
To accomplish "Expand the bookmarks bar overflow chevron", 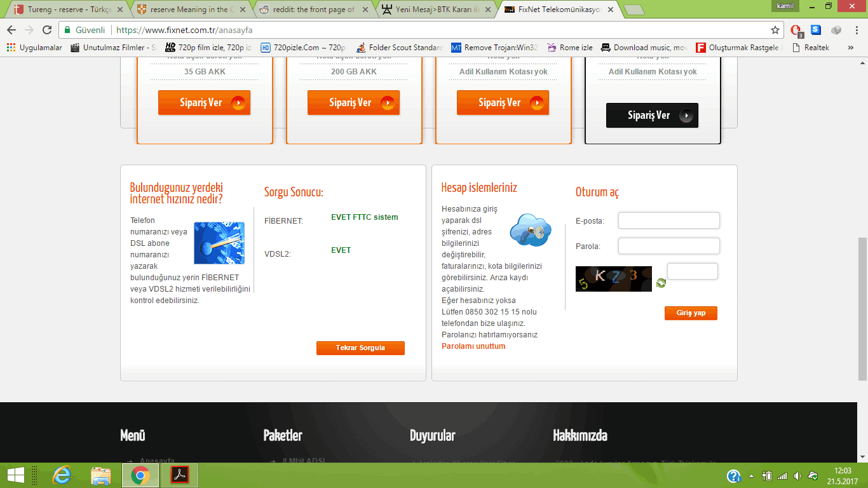I will click(851, 48).
